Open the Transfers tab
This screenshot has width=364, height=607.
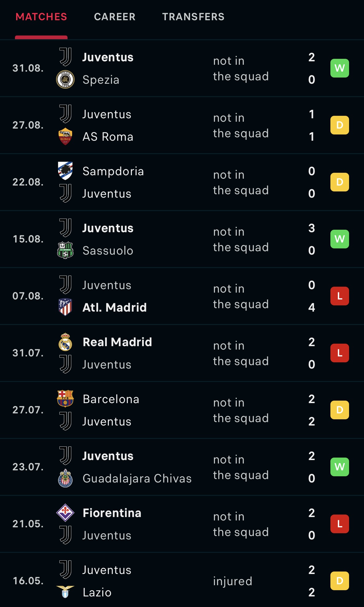(193, 17)
